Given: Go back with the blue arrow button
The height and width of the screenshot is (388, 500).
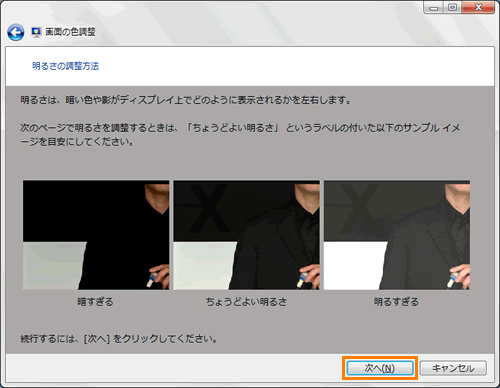Looking at the screenshot, I should 15,33.
